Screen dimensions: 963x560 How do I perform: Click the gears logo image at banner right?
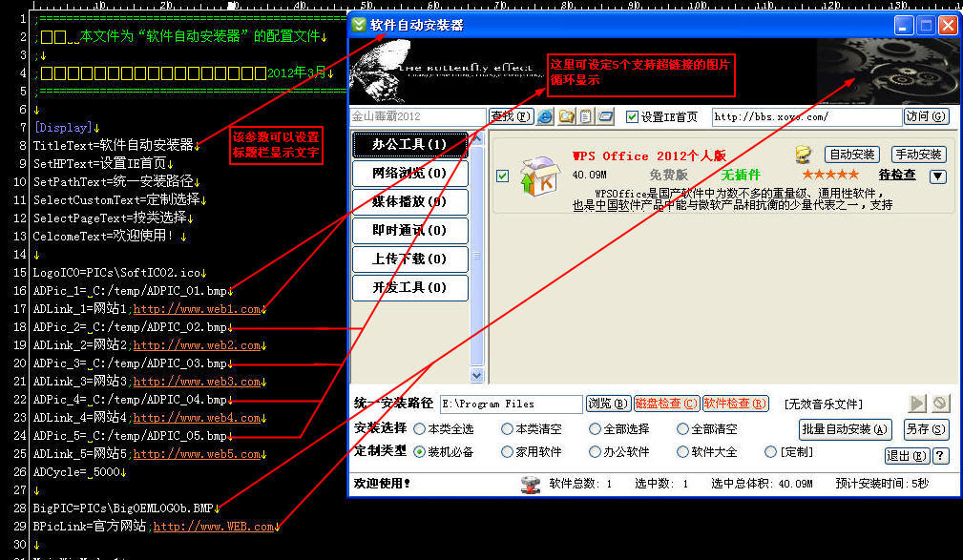(888, 71)
